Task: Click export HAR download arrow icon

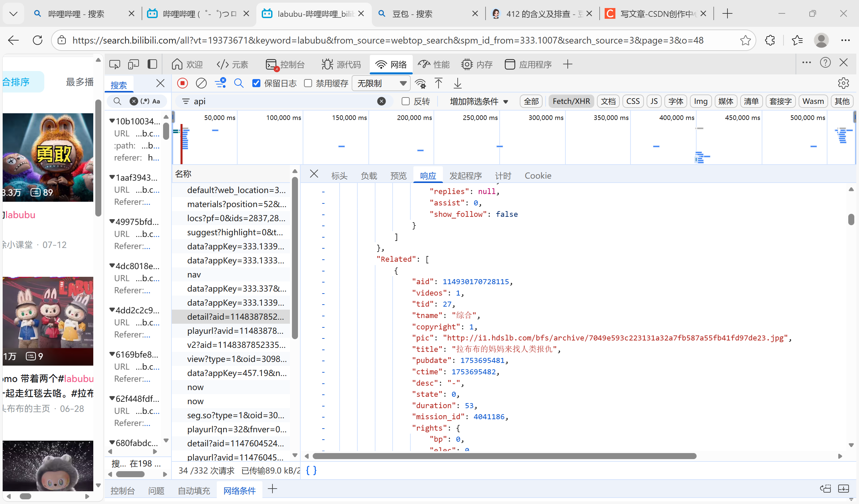Action: coord(457,83)
